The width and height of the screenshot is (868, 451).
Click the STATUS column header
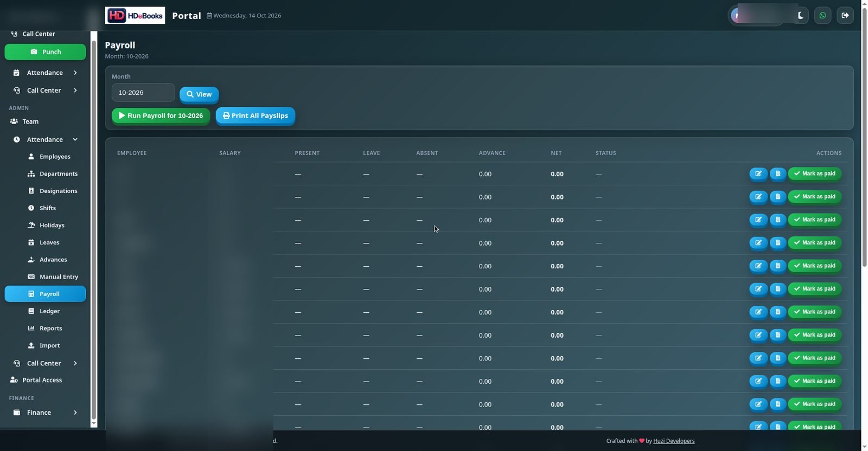tap(606, 153)
